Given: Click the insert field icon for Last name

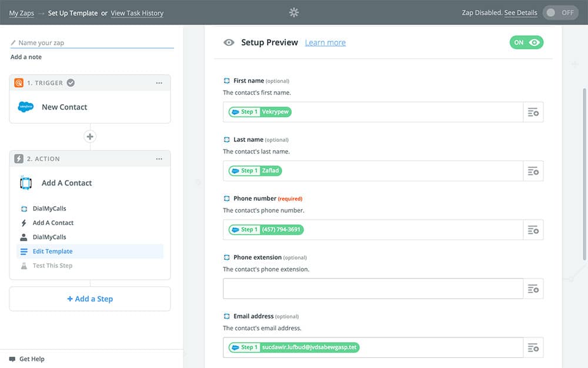Looking at the screenshot, I should pyautogui.click(x=533, y=171).
